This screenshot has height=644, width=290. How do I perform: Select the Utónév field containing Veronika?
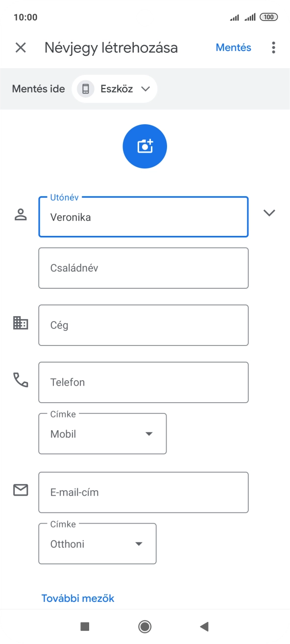[143, 217]
